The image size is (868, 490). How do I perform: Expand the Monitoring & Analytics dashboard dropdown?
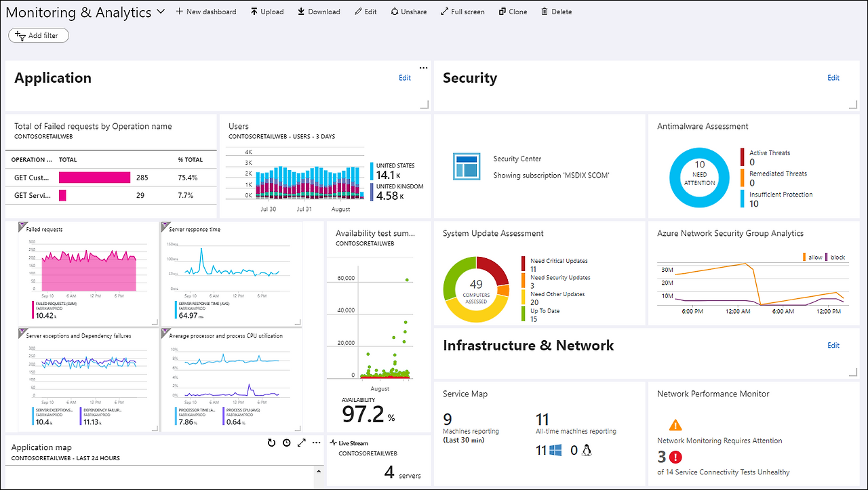(x=161, y=12)
